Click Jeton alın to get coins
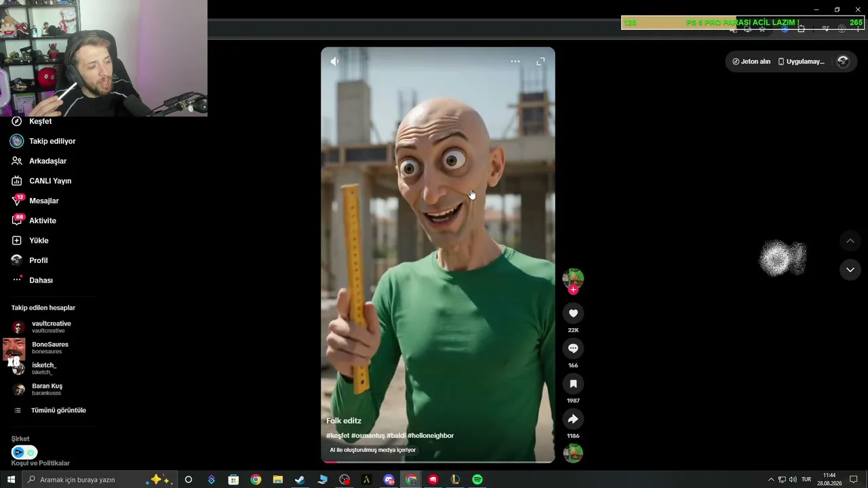The height and width of the screenshot is (488, 868). click(751, 62)
